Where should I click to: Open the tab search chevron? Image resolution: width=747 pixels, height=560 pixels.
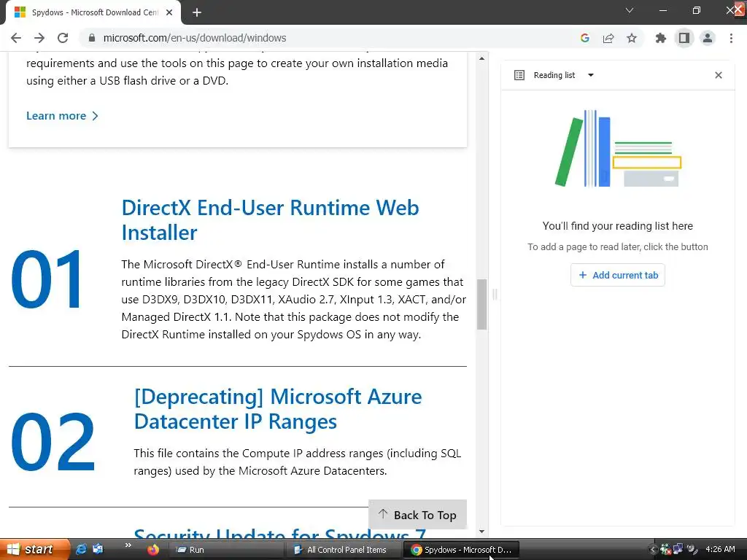[630, 10]
